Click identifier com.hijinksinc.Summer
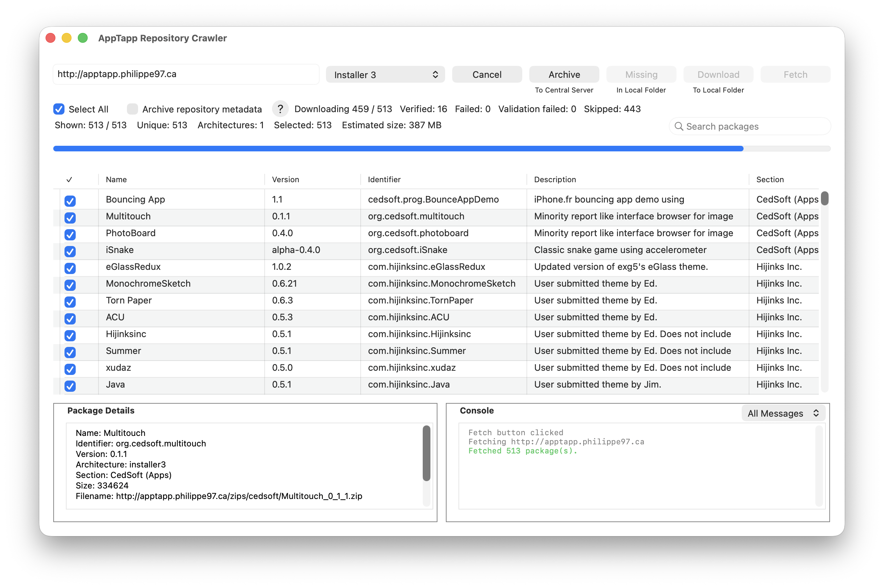This screenshot has height=588, width=884. (x=417, y=351)
